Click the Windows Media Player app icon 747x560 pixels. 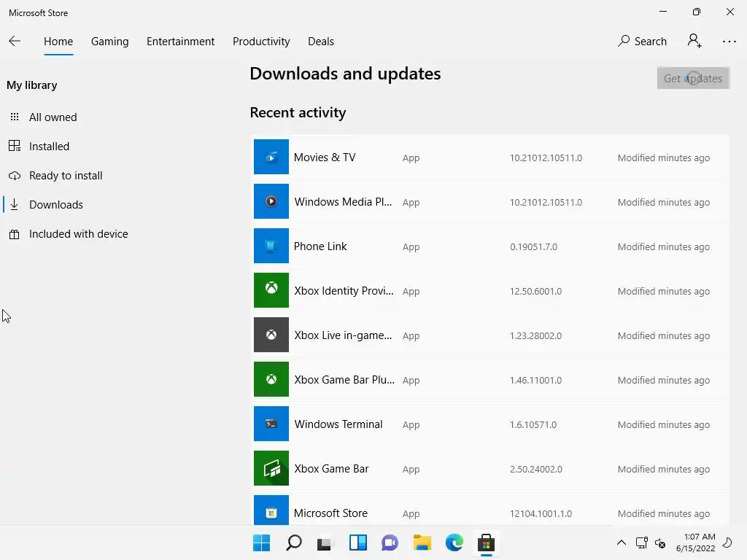tap(271, 201)
